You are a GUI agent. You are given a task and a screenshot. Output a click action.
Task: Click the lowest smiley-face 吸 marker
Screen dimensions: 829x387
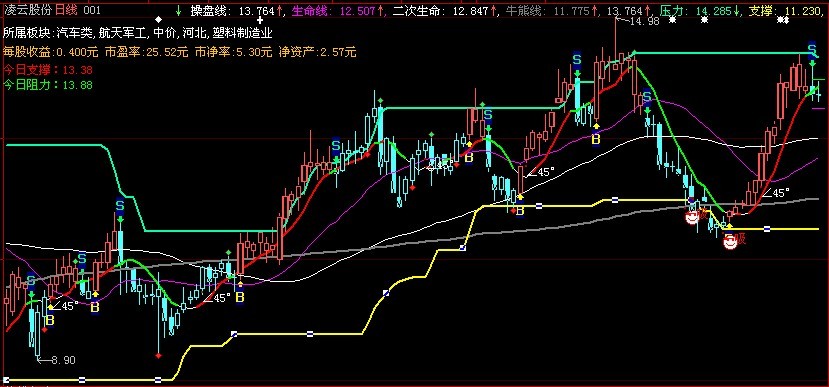pyautogui.click(x=730, y=242)
